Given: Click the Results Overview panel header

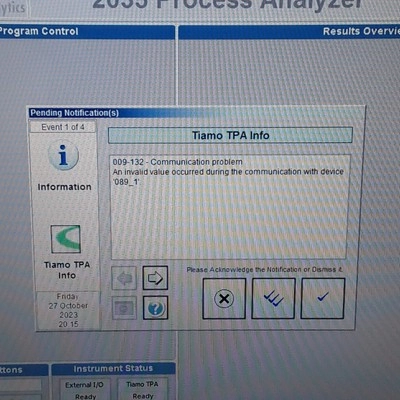Looking at the screenshot, I should coord(289,32).
